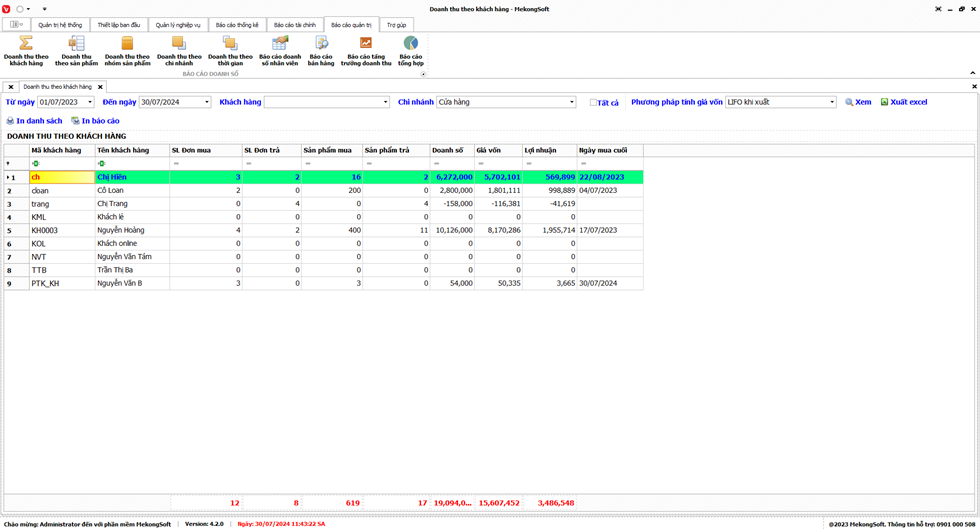Open the Khách hàng combo box

[x=385, y=102]
